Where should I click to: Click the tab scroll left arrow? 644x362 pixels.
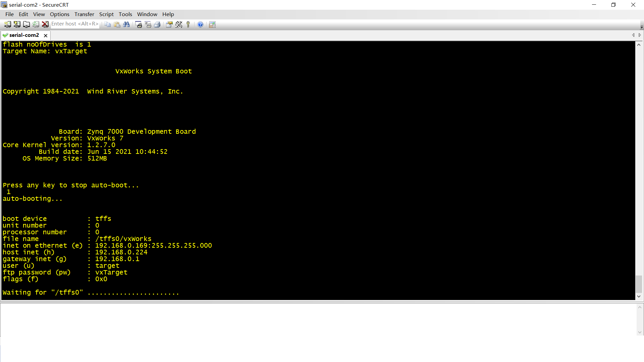pyautogui.click(x=633, y=35)
